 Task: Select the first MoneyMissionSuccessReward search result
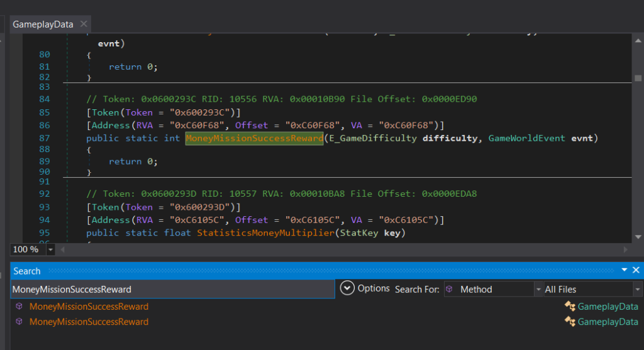[x=89, y=307]
